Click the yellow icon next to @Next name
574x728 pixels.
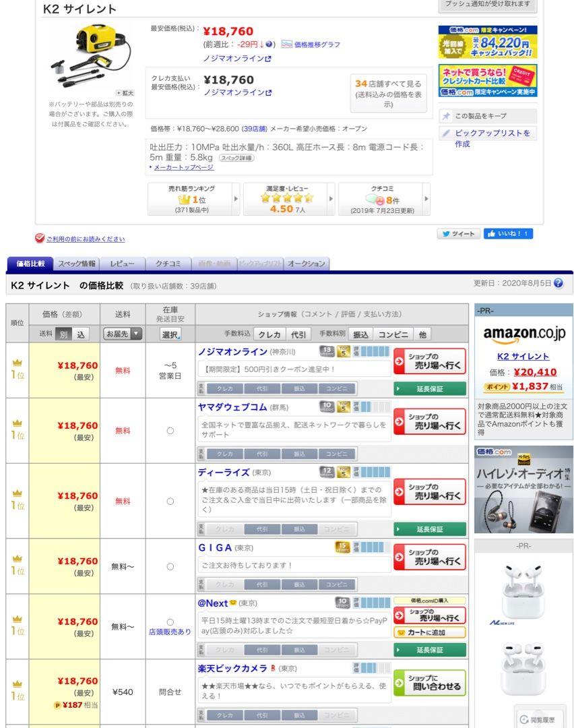click(x=233, y=603)
